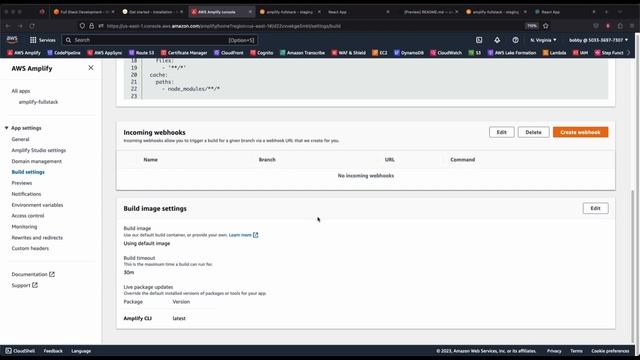Follow the Learn more link for build image
Screen dimensions: 640x360
tap(244, 235)
